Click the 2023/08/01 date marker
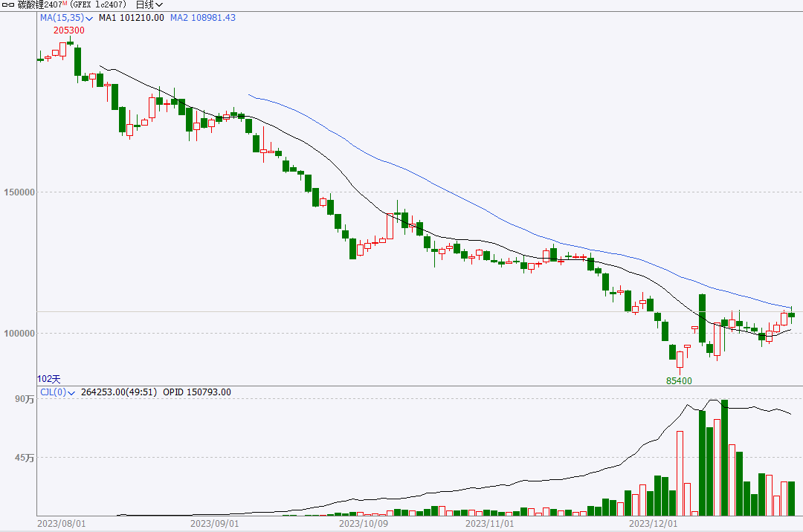Image resolution: width=803 pixels, height=532 pixels. pos(62,524)
